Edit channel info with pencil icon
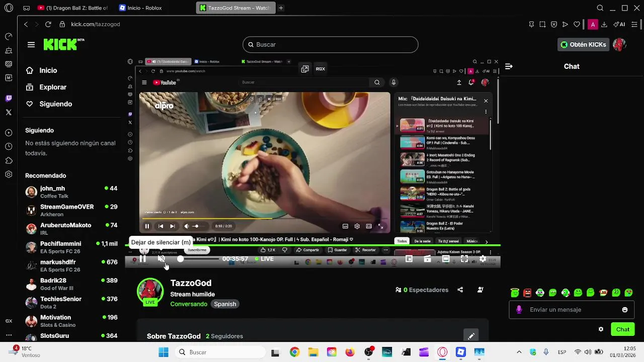This screenshot has width=644, height=362. 471,336
